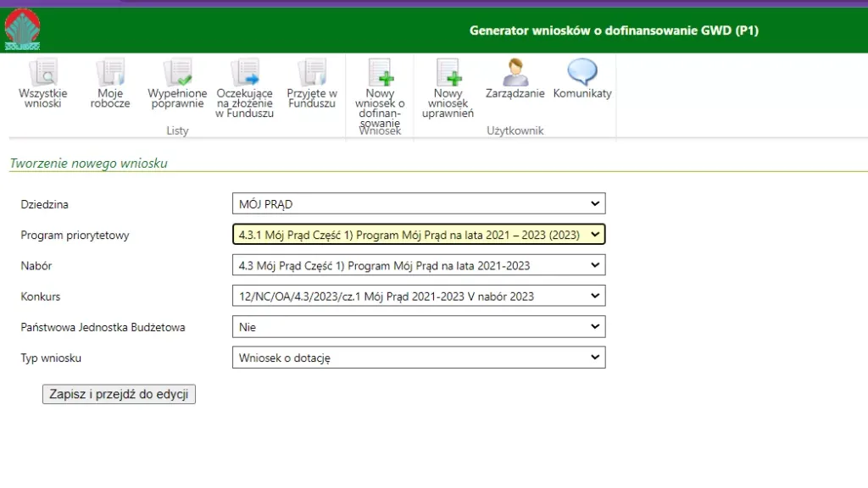Expand the Dziedzina dropdown showing MÓJ PRĄD
The height and width of the screenshot is (488, 868).
click(419, 204)
